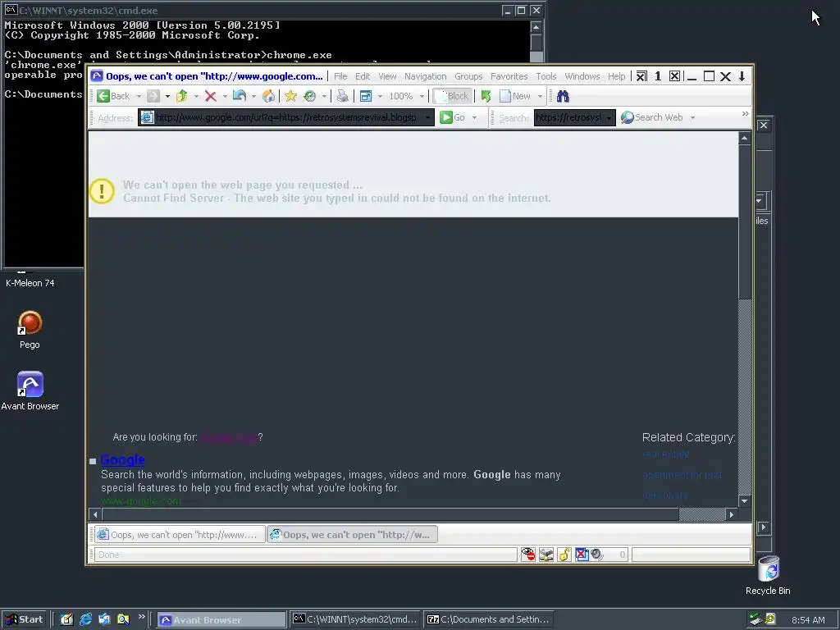This screenshot has height=630, width=840.
Task: Switch to the first Oops browser tab
Action: pyautogui.click(x=180, y=535)
